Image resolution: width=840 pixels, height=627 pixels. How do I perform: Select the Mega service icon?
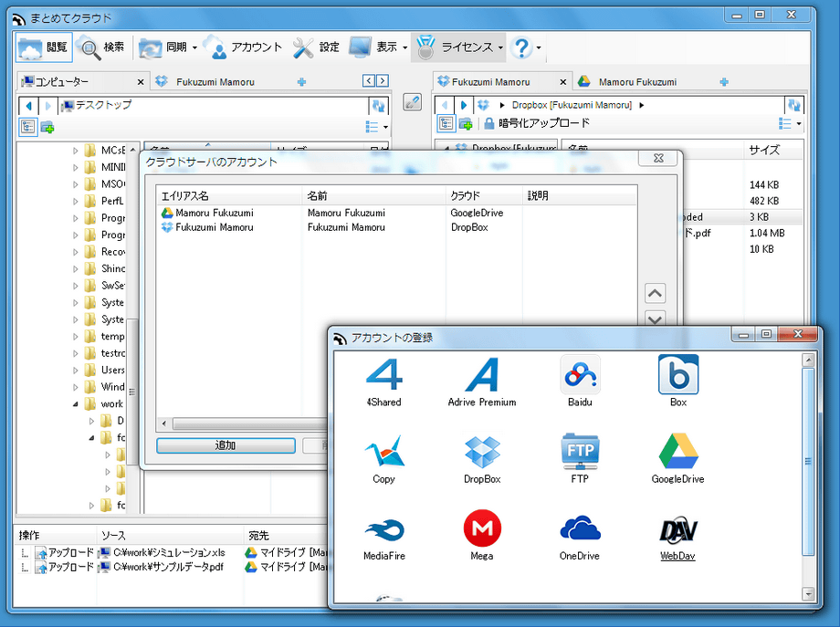[x=481, y=528]
